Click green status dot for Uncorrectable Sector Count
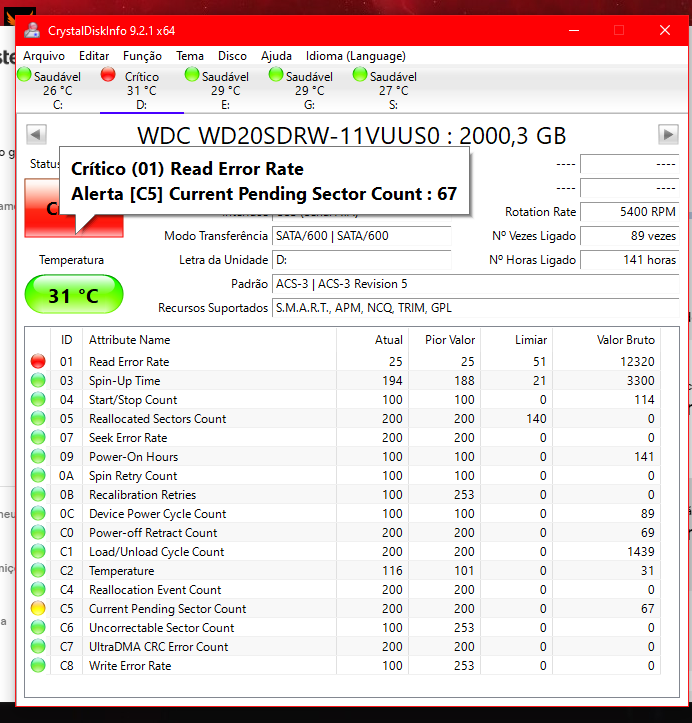This screenshot has height=723, width=692. coord(38,628)
